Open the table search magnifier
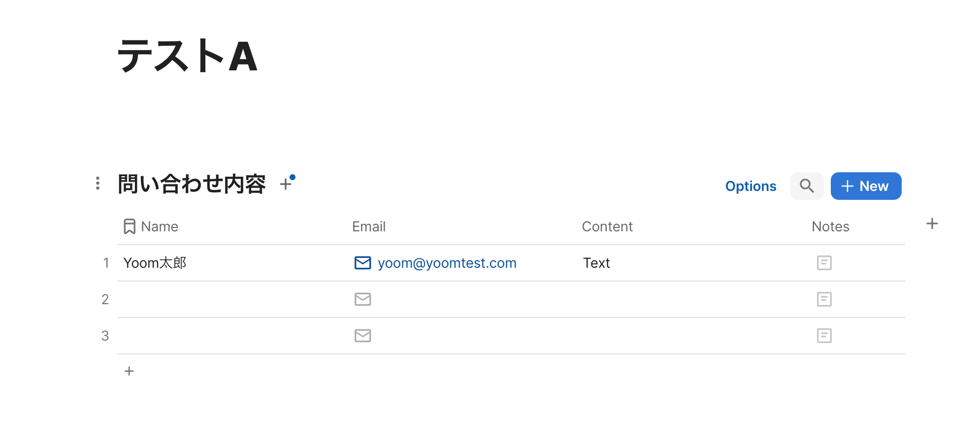 coord(807,186)
